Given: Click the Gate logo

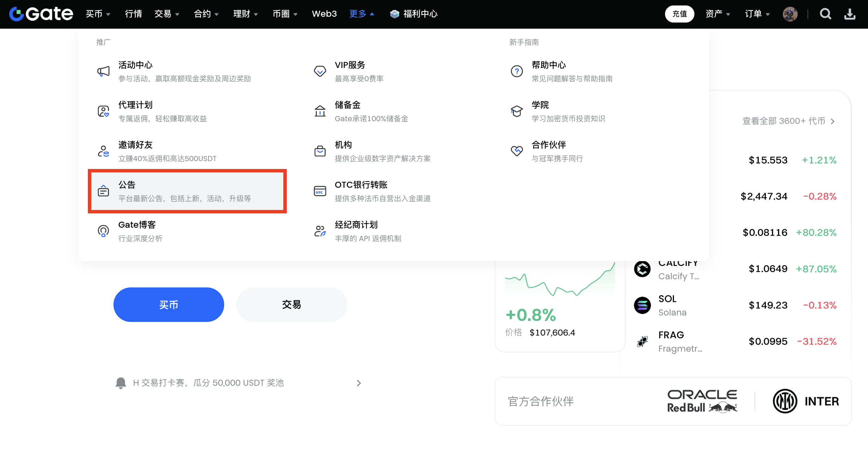Looking at the screenshot, I should pyautogui.click(x=41, y=14).
